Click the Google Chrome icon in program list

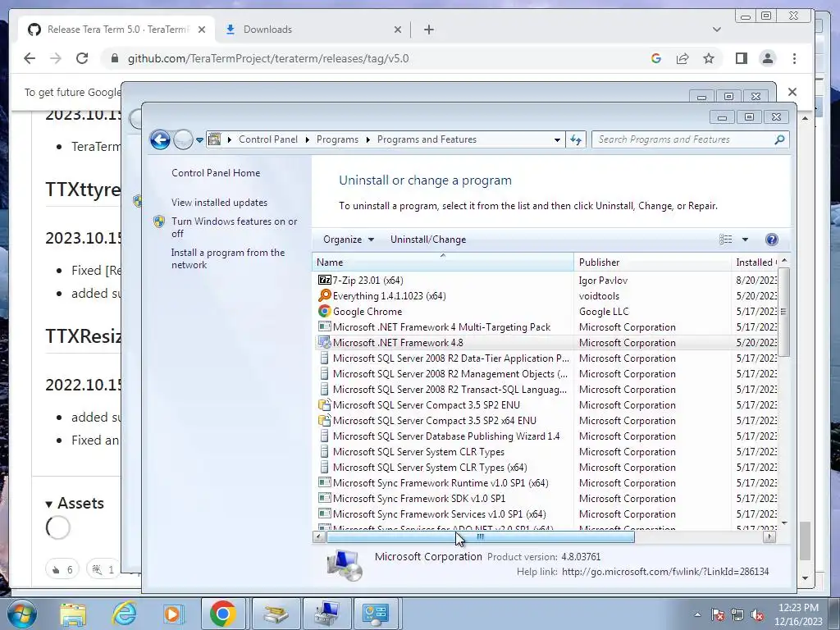(325, 311)
